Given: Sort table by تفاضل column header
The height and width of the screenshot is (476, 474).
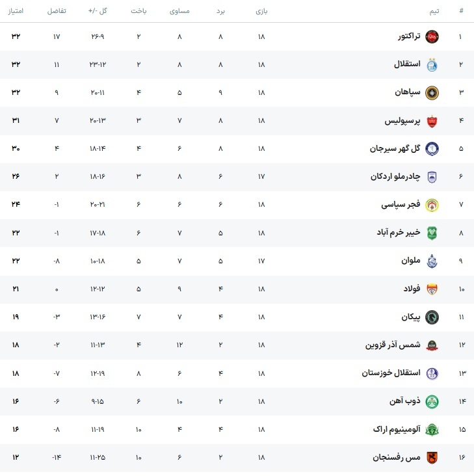Looking at the screenshot, I should (x=57, y=11).
